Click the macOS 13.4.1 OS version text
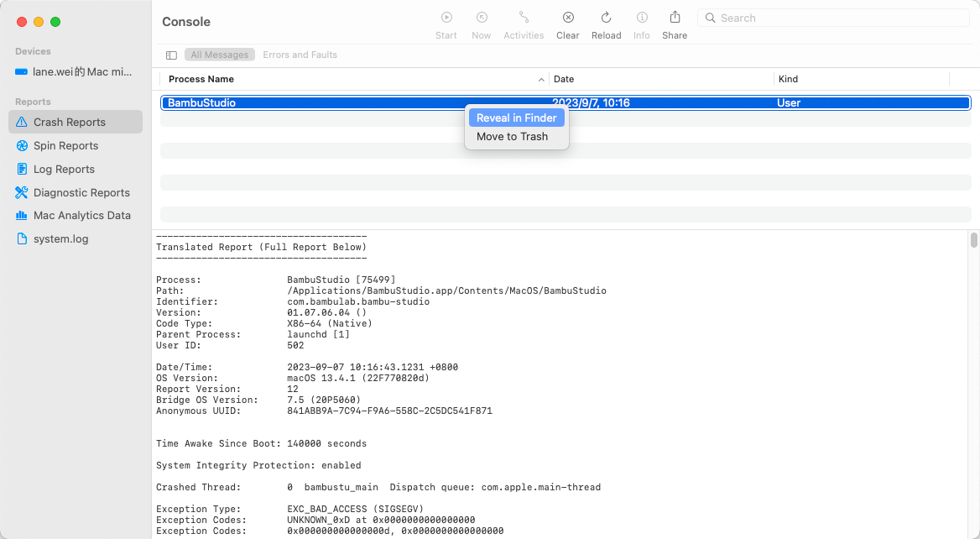980x539 pixels. (x=358, y=378)
